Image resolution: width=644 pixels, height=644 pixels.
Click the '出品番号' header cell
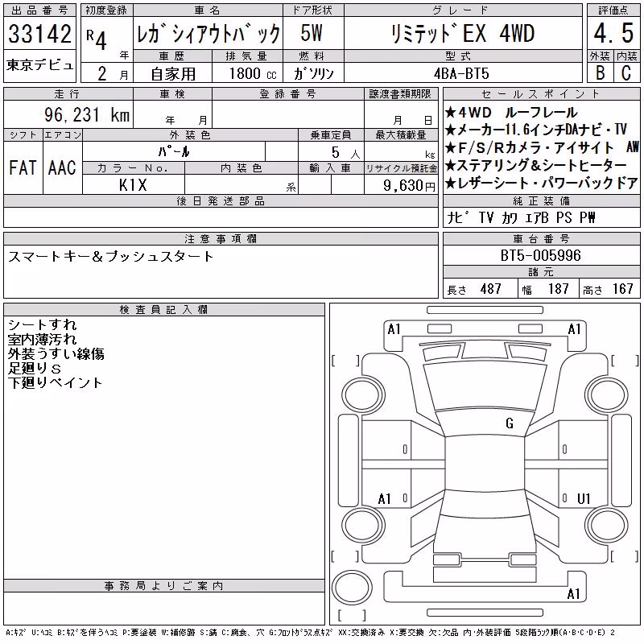pos(39,10)
